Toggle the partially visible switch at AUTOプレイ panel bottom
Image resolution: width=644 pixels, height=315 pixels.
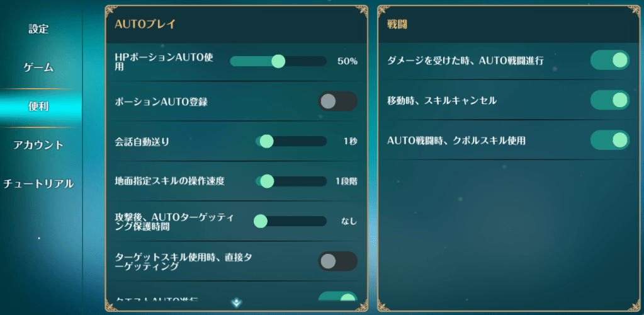(337, 297)
